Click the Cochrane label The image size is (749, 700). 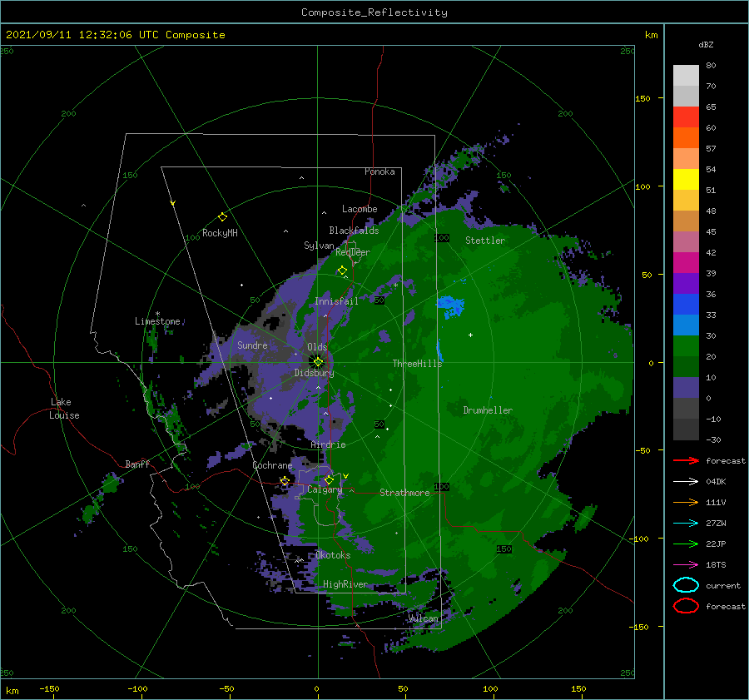pos(272,465)
